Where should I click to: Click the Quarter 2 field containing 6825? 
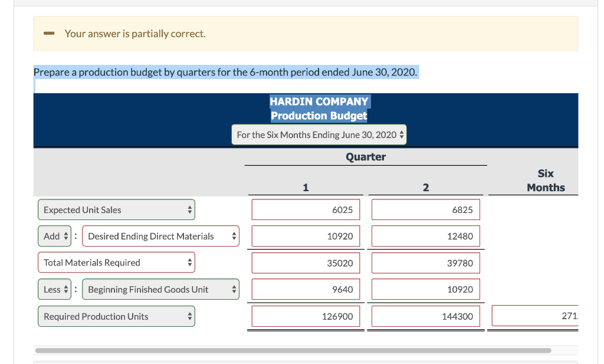click(x=426, y=209)
